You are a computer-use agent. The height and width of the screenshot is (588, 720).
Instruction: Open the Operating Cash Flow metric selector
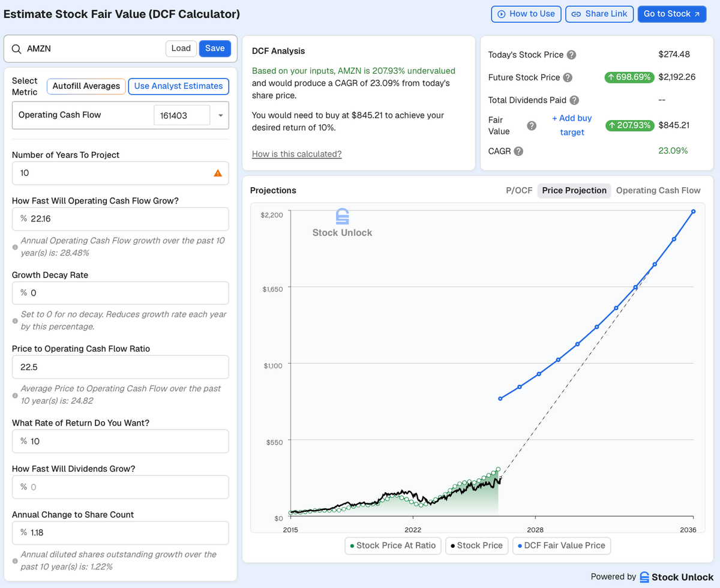[x=121, y=115]
